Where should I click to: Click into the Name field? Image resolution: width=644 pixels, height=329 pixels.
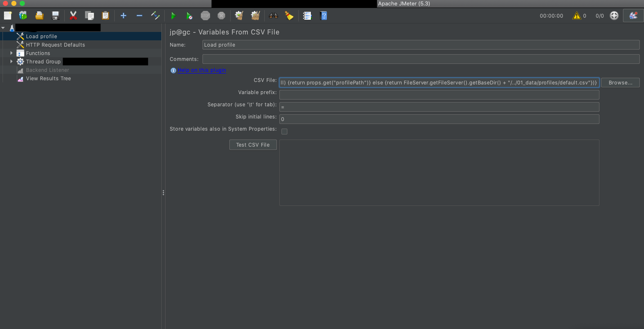point(421,45)
